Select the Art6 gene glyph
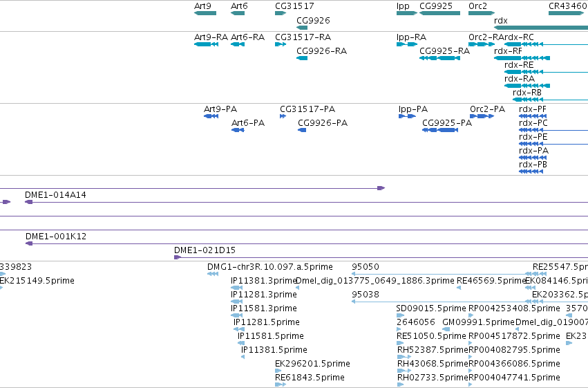 pos(238,13)
